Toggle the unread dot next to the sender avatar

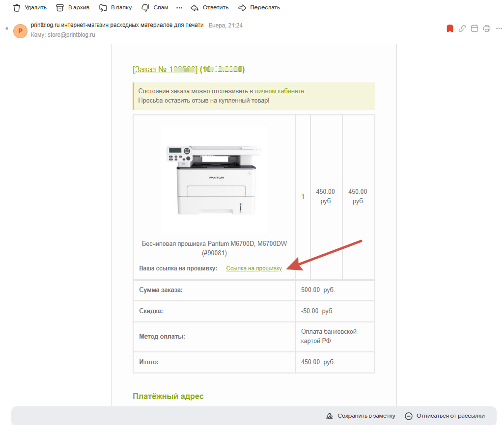coord(6,28)
